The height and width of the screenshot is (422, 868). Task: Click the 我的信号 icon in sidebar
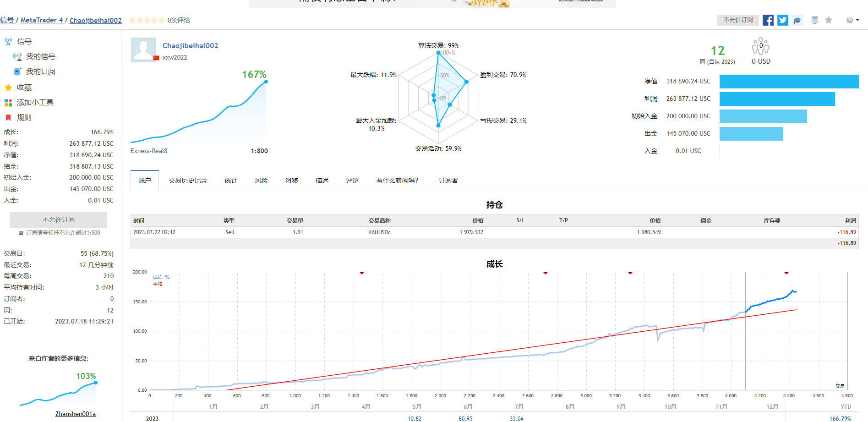[x=17, y=56]
